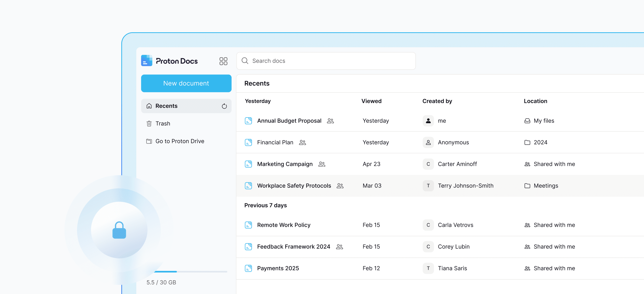Click the Recents page title
The width and height of the screenshot is (644, 294).
(257, 83)
